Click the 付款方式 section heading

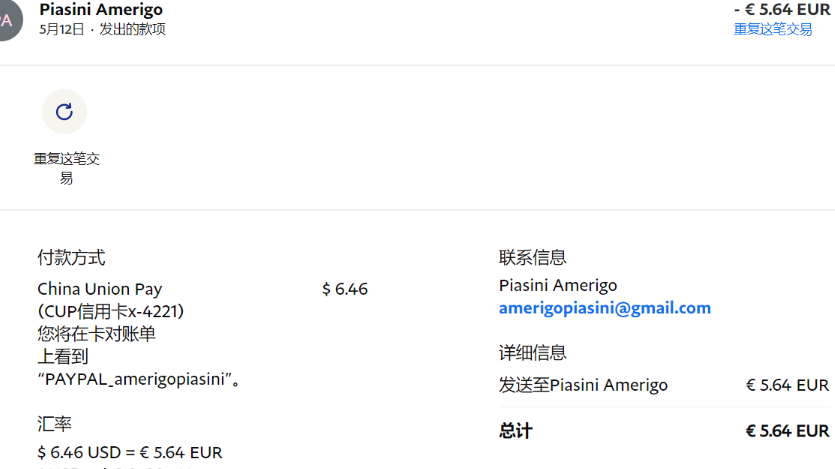click(71, 258)
